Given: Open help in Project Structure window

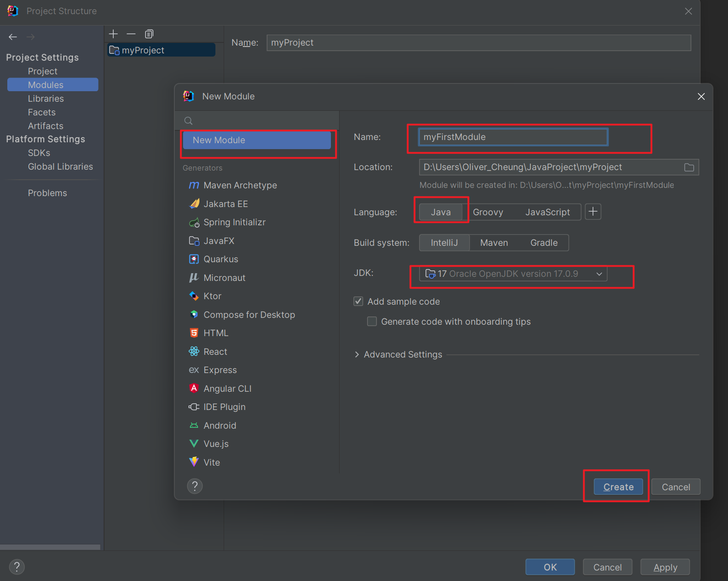Looking at the screenshot, I should click(x=17, y=567).
